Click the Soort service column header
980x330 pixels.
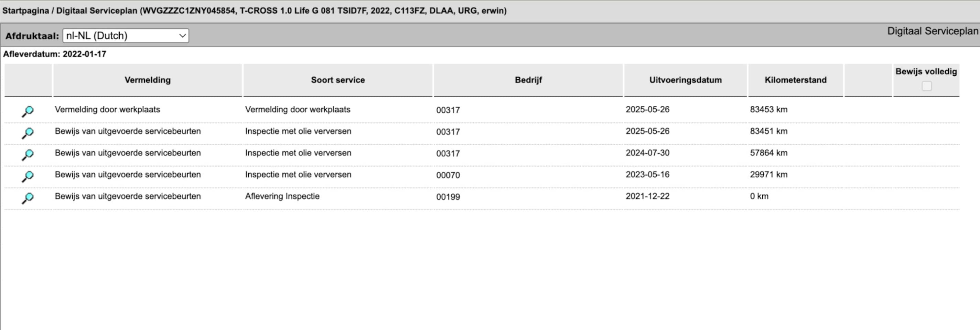[x=338, y=80]
